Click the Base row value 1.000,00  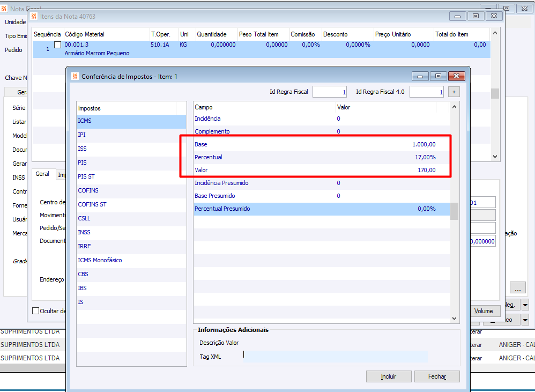tap(424, 144)
